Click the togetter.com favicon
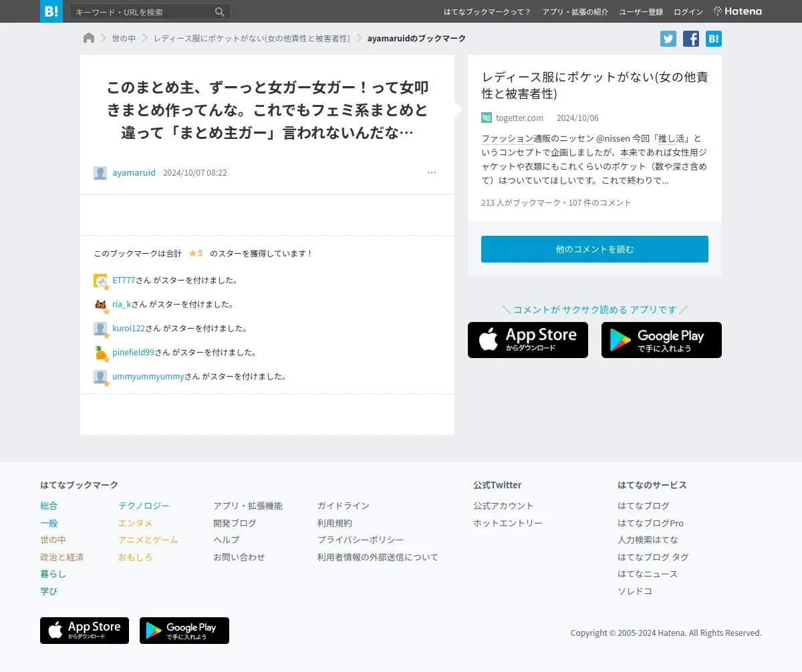The image size is (802, 672). click(487, 118)
